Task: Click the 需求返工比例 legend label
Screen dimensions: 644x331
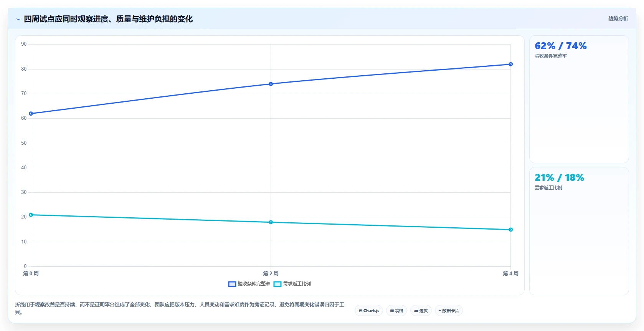Action: 297,284
